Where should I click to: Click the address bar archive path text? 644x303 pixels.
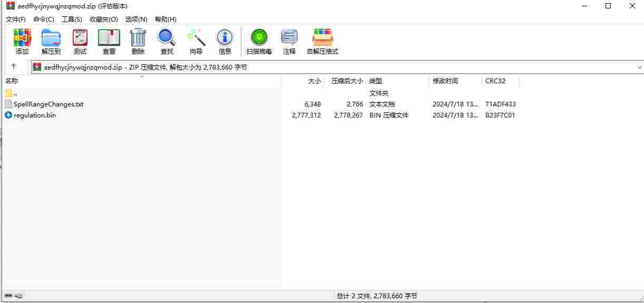(145, 67)
